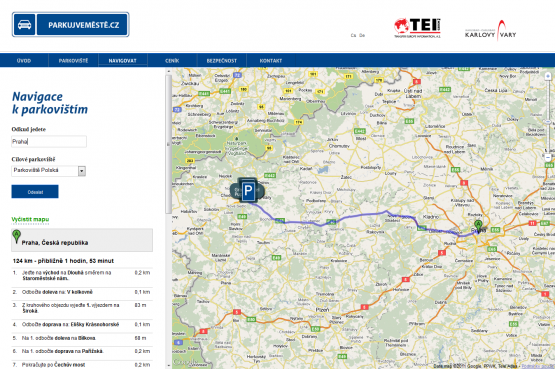This screenshot has width=555, height=369.
Task: Switch language to De
Action: pos(362,35)
